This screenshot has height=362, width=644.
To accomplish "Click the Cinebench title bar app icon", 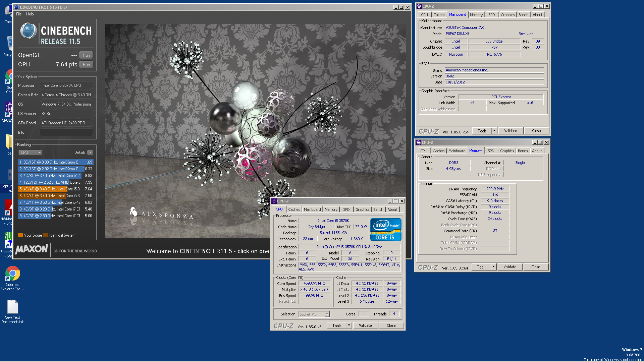I will click(17, 7).
